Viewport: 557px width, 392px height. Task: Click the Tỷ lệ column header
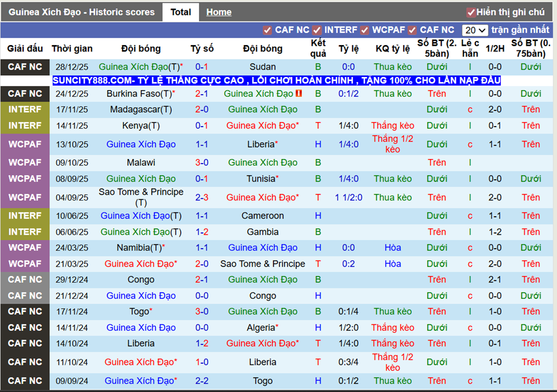[x=348, y=49]
